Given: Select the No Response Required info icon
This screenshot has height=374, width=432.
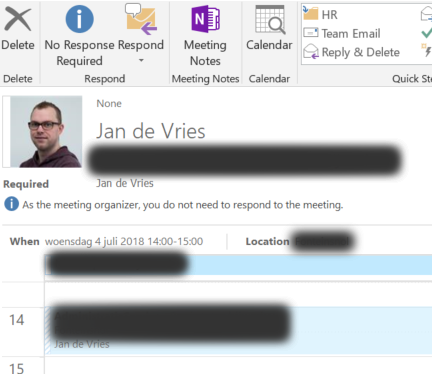Looking at the screenshot, I should coord(79,19).
